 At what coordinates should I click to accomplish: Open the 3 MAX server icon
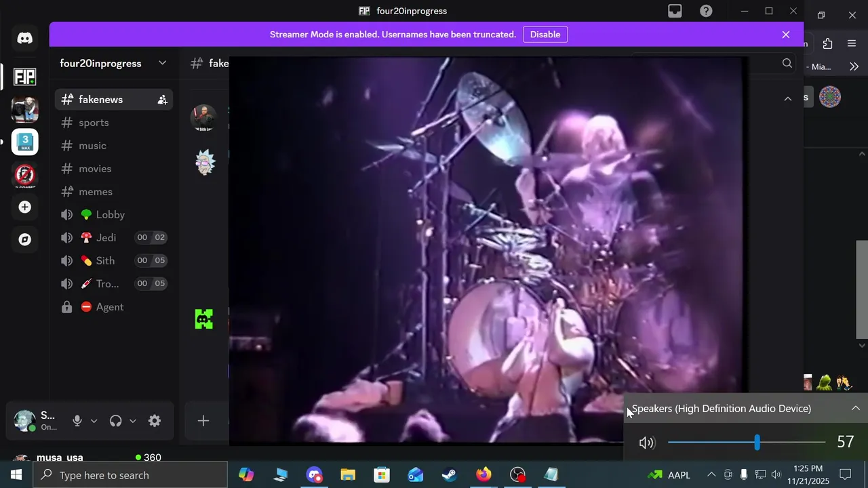[x=25, y=142]
